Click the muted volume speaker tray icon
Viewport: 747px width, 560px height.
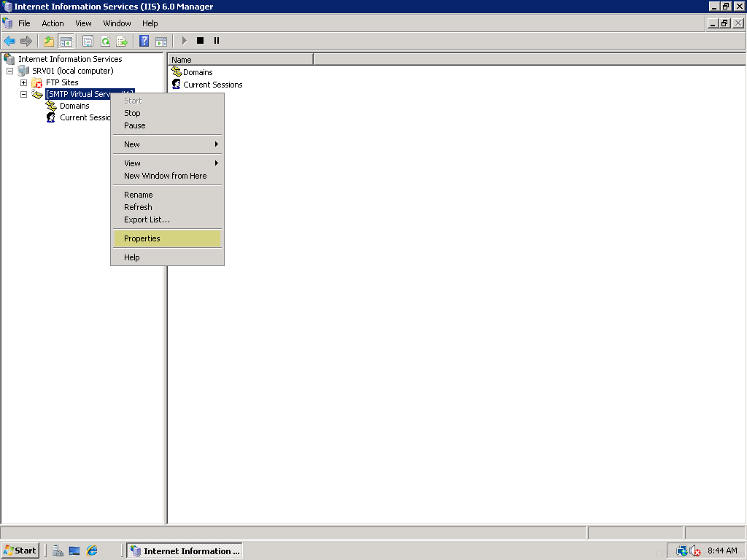695,551
